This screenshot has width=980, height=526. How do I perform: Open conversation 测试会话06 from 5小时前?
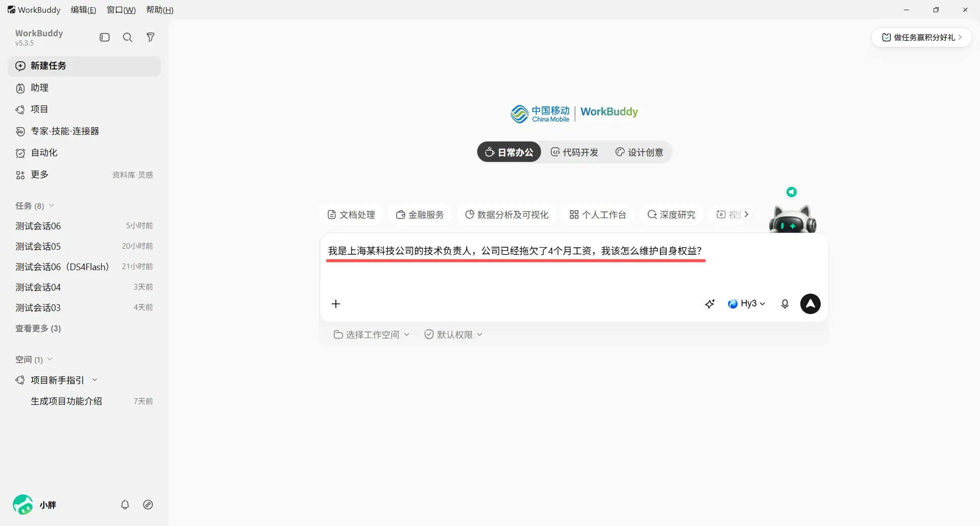[84, 226]
